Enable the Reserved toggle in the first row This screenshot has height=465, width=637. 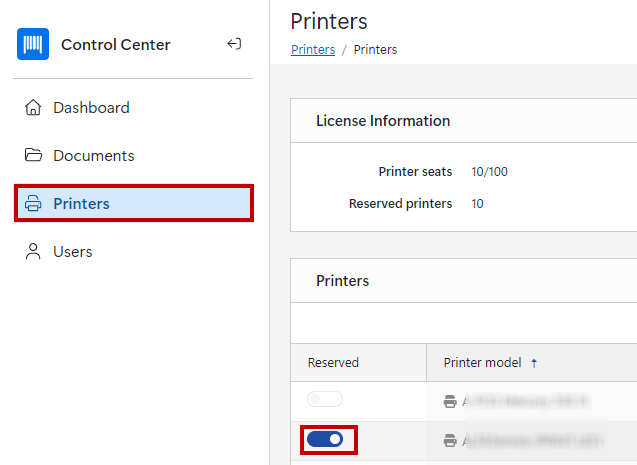325,400
